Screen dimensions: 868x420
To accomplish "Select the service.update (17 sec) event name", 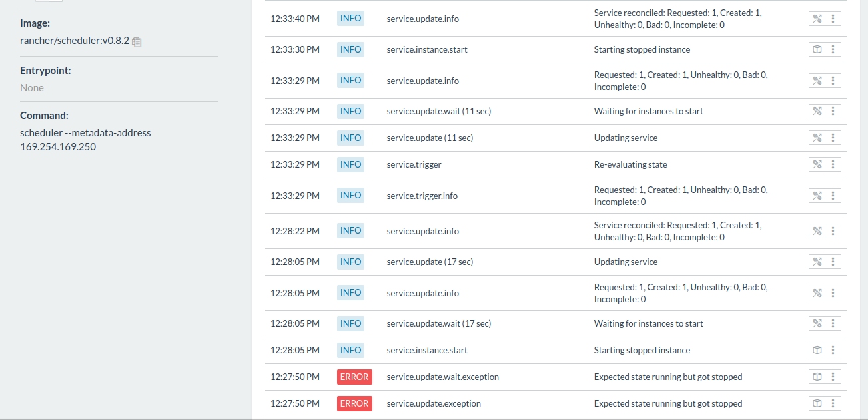I will [x=430, y=262].
